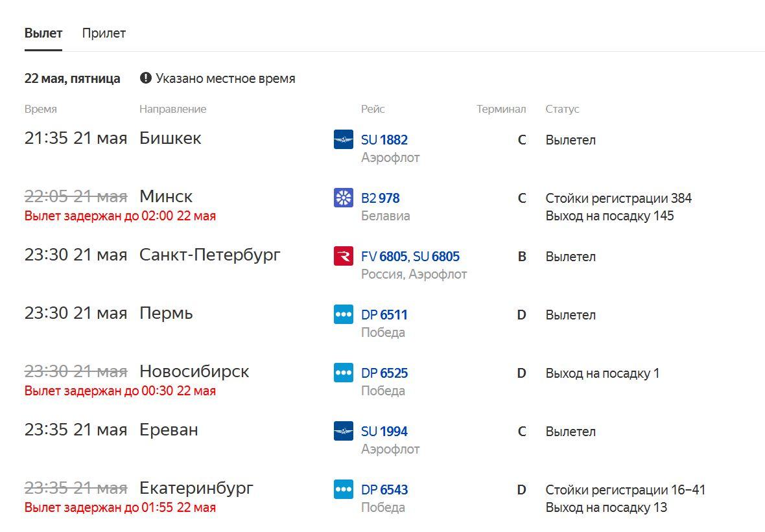
Task: Open flight DP 6525 to Novosibirsk
Action: (x=384, y=373)
